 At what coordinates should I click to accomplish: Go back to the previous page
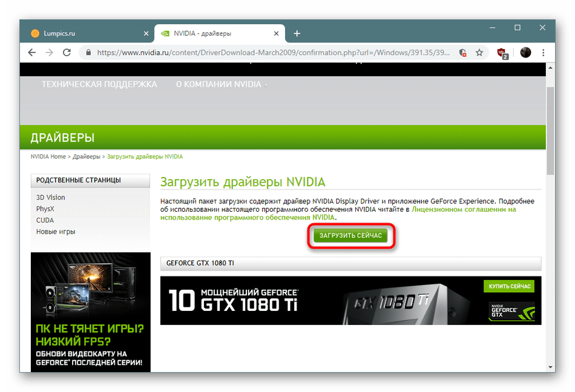(32, 53)
